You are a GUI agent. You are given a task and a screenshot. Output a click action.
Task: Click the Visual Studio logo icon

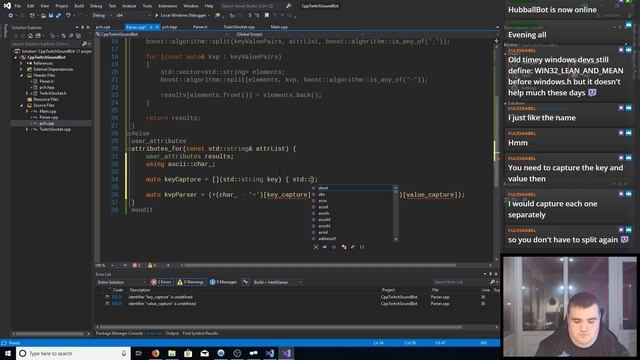pos(7,6)
